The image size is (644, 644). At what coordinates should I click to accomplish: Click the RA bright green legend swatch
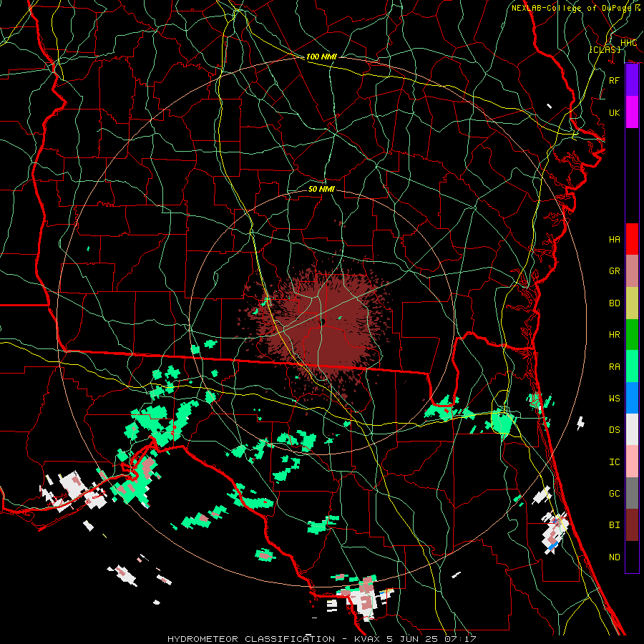coord(632,366)
